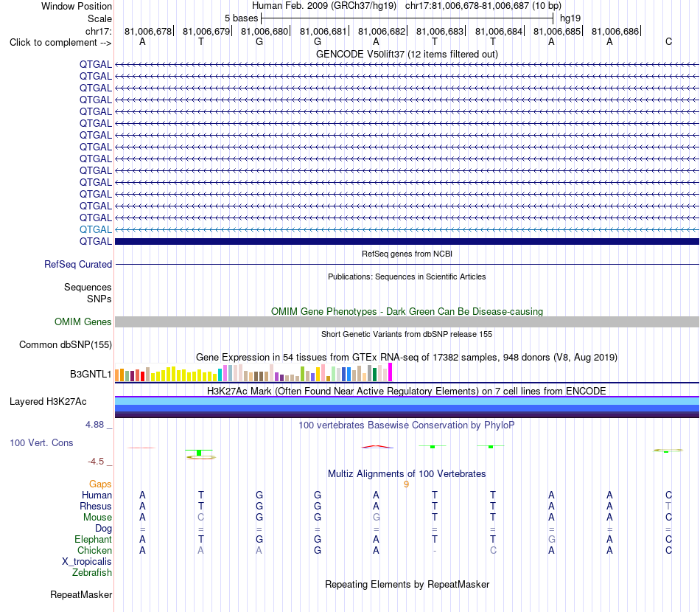Click the B3GNTL1 expression label

(x=90, y=375)
